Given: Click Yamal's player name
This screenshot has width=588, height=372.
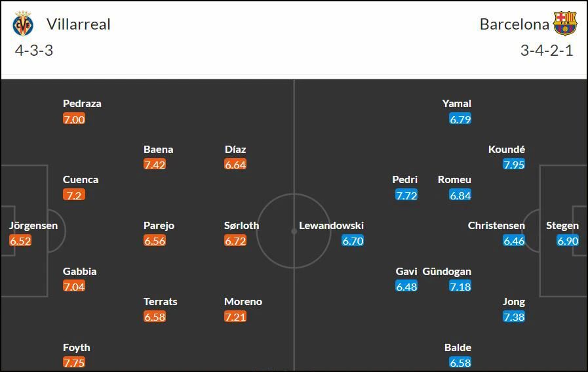Looking at the screenshot, I should (x=456, y=104).
